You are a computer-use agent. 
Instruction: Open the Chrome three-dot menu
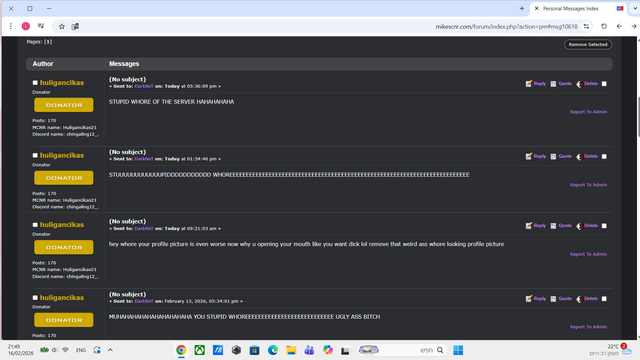pos(11,26)
